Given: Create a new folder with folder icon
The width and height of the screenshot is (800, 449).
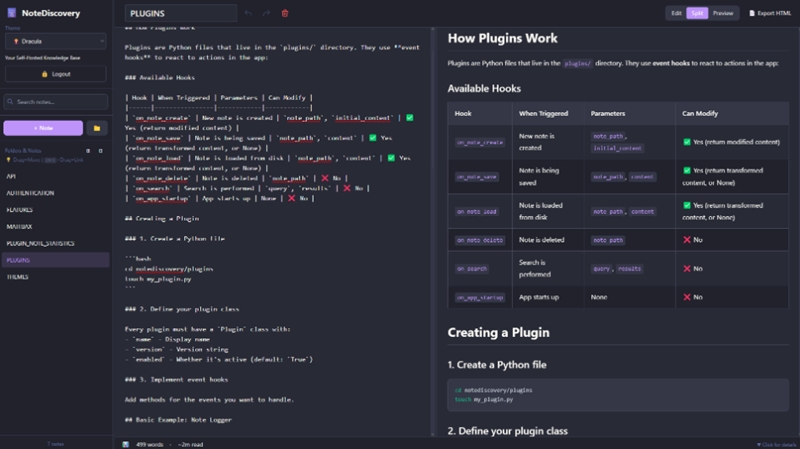Looking at the screenshot, I should (x=97, y=128).
